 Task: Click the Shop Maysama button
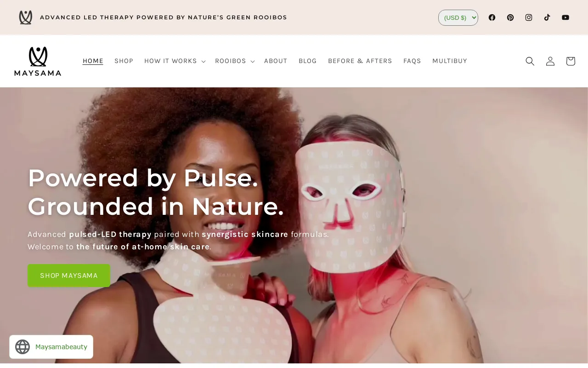[x=69, y=276]
